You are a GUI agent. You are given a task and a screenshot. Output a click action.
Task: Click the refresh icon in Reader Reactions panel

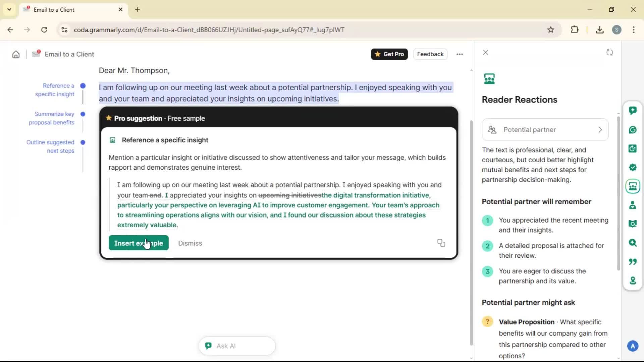[x=609, y=53]
